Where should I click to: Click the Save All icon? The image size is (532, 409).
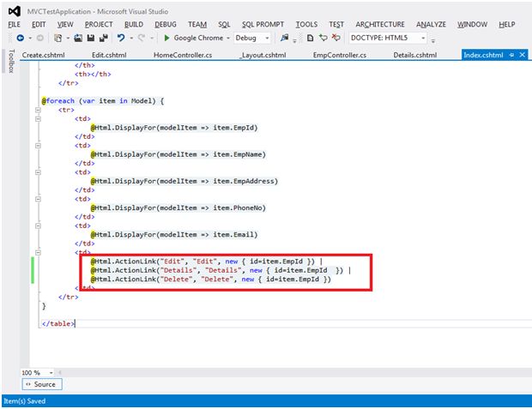pos(104,38)
